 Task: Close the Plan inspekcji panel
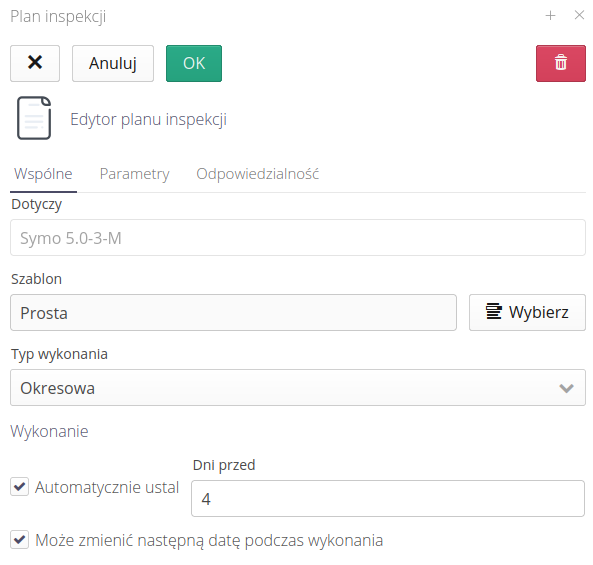point(579,15)
